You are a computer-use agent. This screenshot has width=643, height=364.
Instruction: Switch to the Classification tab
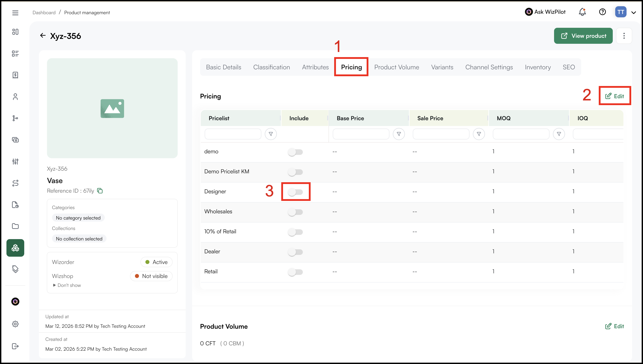point(272,67)
